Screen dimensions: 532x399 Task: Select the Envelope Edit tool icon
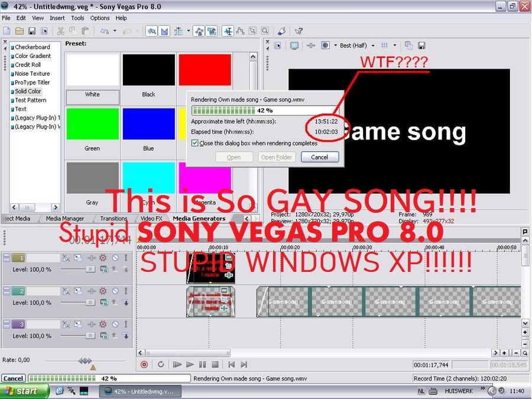pos(240,31)
